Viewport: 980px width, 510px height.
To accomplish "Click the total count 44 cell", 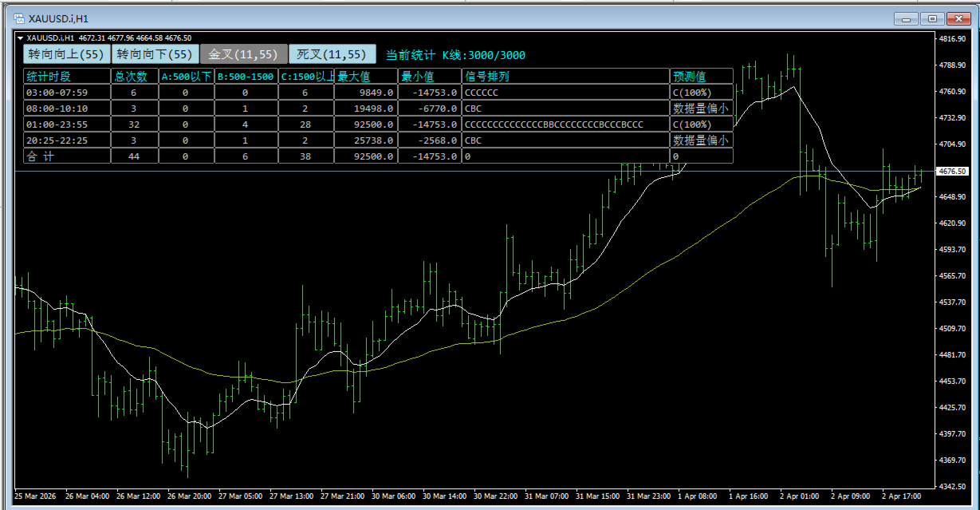I will [x=135, y=156].
